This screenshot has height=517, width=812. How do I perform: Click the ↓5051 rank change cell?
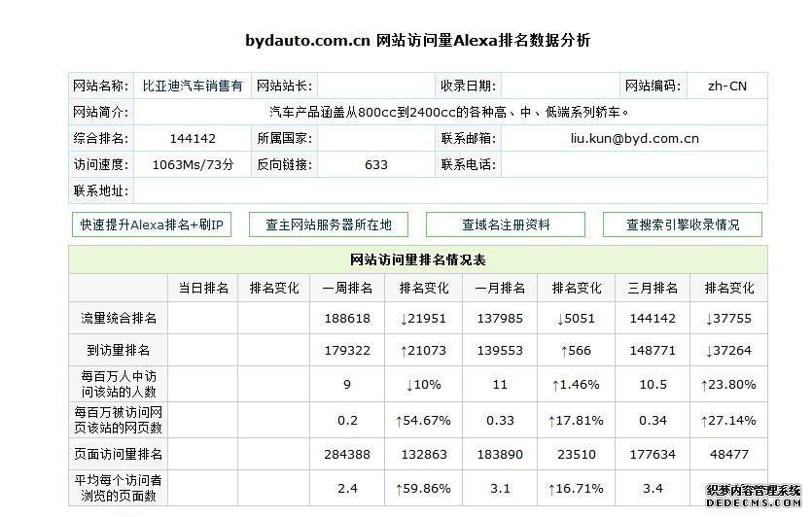[576, 319]
